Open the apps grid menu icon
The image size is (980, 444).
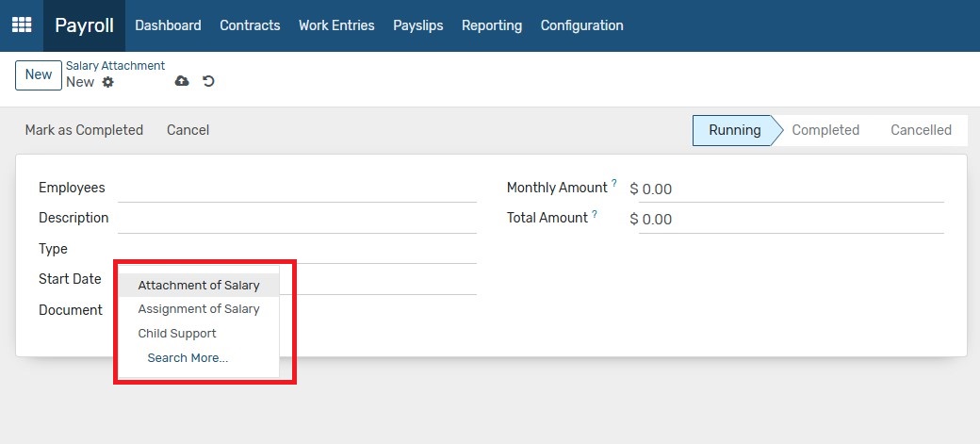(22, 25)
